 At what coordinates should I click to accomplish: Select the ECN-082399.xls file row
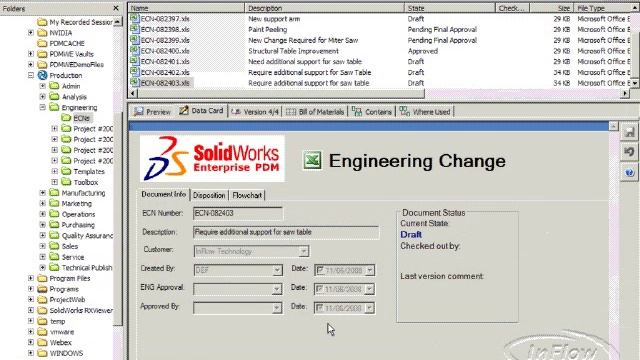380,40
